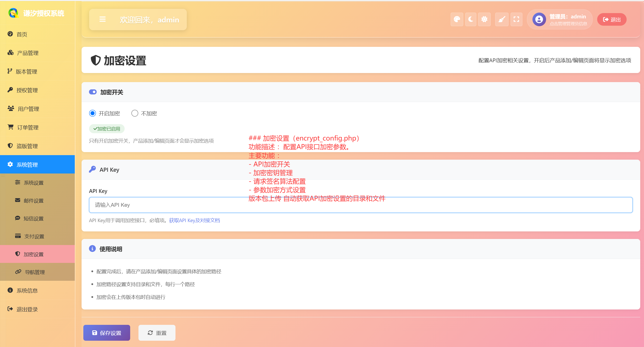
Task: Click the 使用说明 info icon
Action: click(92, 249)
